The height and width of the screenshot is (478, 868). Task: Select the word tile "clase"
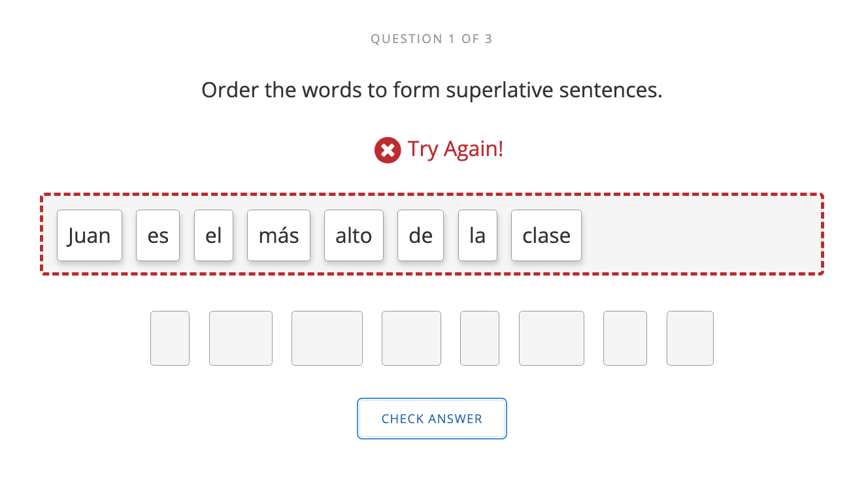[546, 235]
